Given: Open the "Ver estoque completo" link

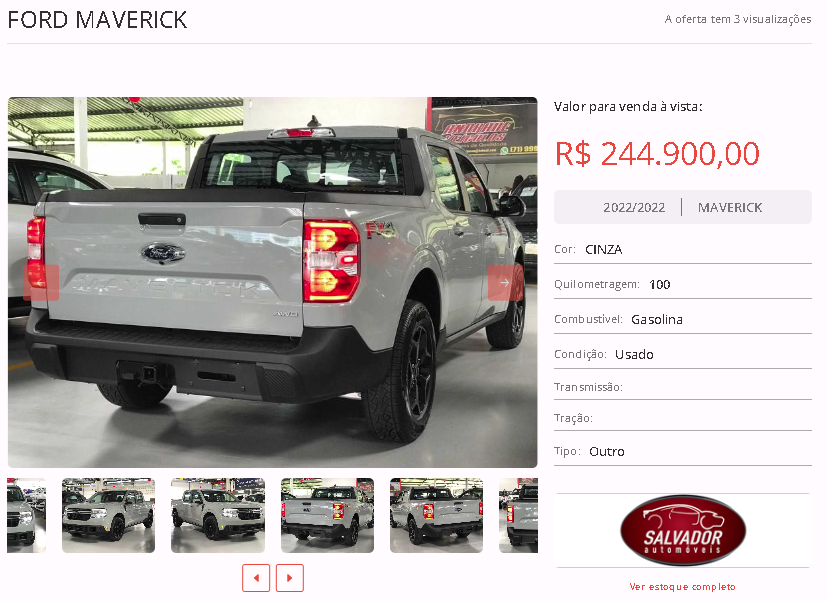Looking at the screenshot, I should tap(682, 586).
